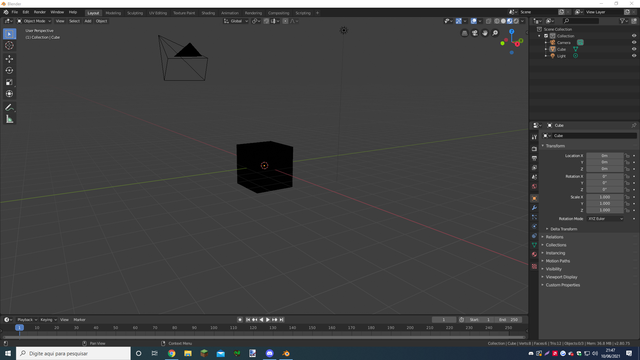This screenshot has width=640, height=360.
Task: Open timeline Keying popover
Action: (x=48, y=320)
